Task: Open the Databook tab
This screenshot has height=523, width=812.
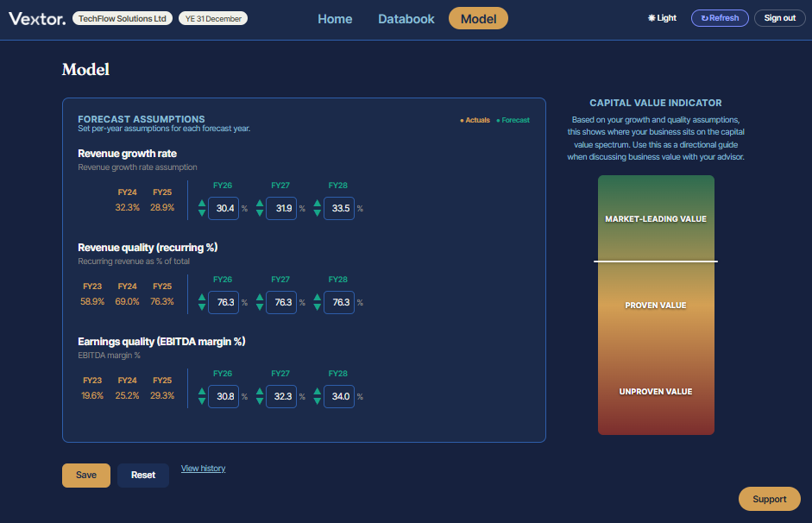Action: (406, 19)
